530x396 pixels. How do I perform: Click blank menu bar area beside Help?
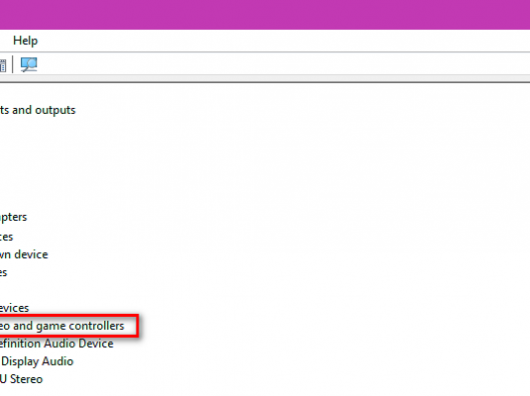[284, 41]
